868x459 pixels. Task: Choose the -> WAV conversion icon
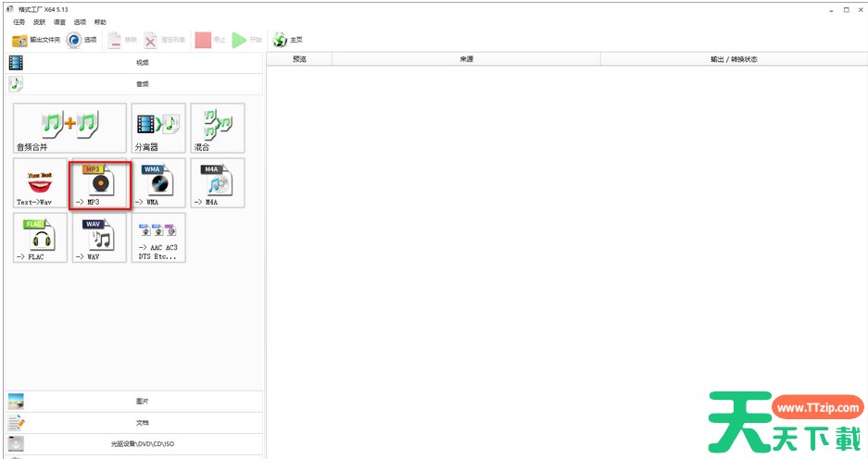click(x=99, y=238)
